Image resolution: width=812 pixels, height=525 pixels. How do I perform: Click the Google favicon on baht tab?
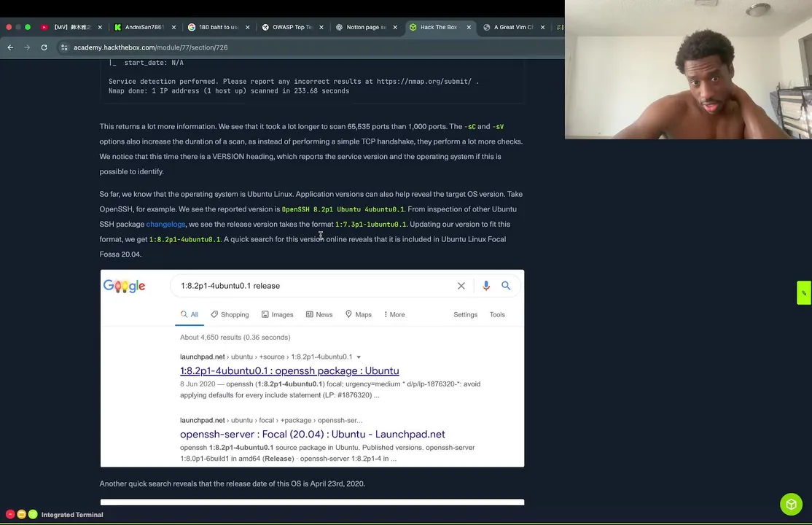192,27
